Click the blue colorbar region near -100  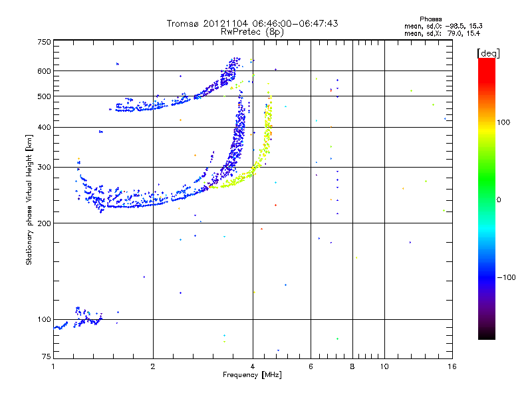(x=487, y=277)
